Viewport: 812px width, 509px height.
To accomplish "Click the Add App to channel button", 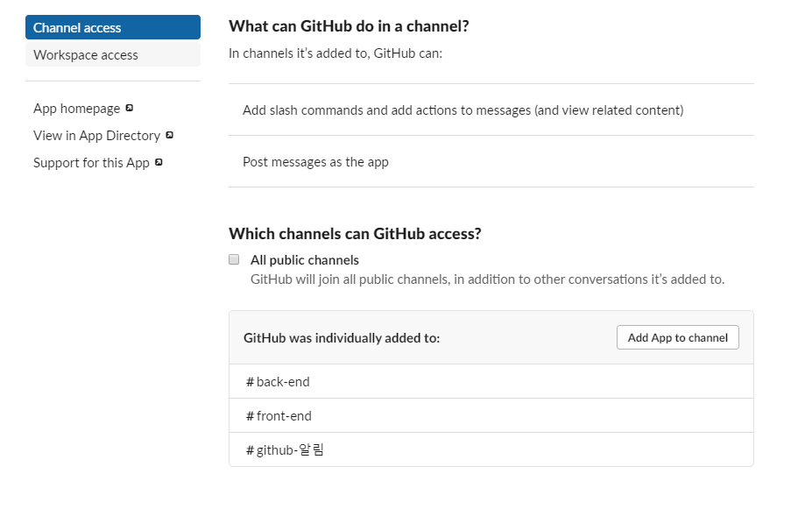I will [x=677, y=337].
